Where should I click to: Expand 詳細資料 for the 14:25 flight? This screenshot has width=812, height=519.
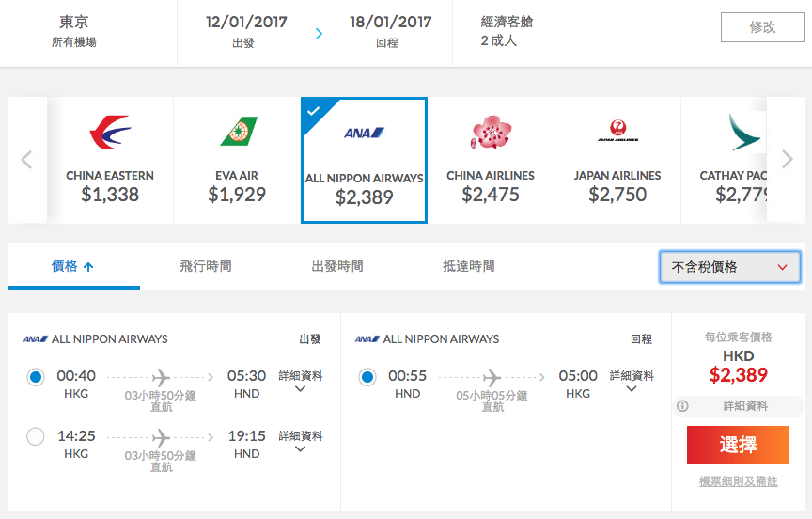click(x=301, y=441)
